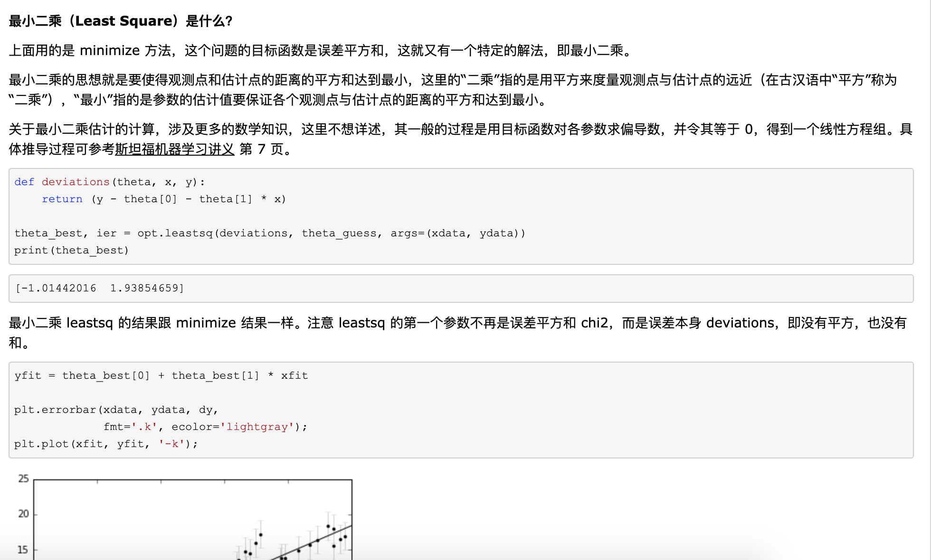Click the plt.plot(xfit, yfit, '-k') line

[105, 444]
